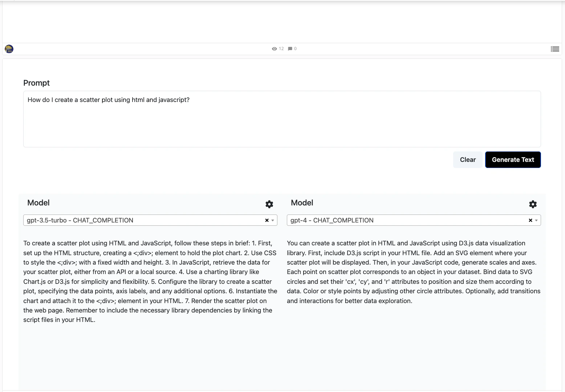This screenshot has width=565, height=392.
Task: Expand the gpt-3.5-turbo model dropdown arrow
Action: pyautogui.click(x=273, y=220)
